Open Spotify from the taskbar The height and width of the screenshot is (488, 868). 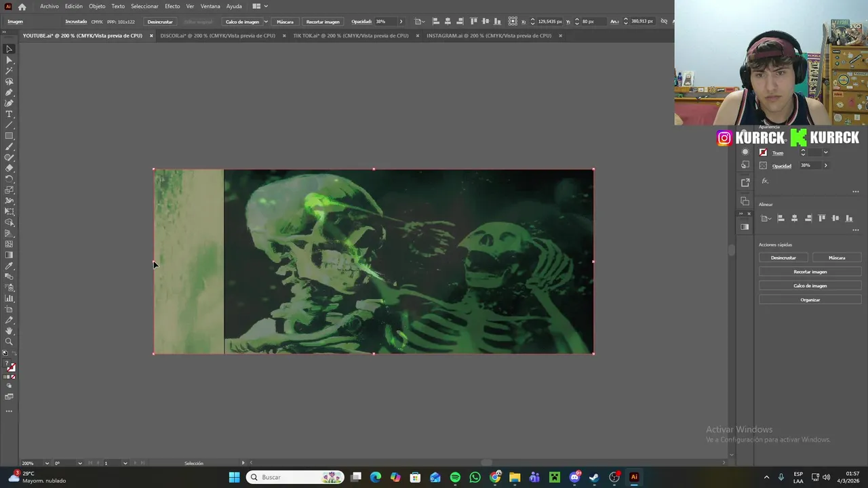(455, 477)
